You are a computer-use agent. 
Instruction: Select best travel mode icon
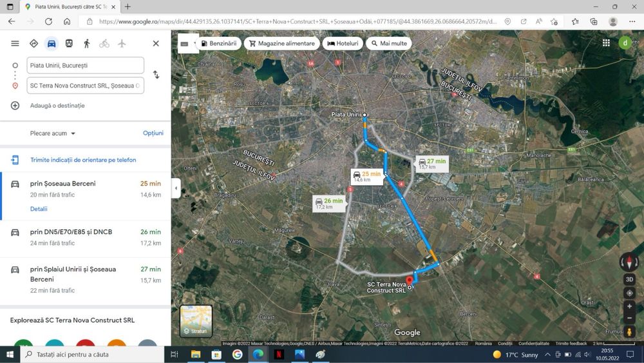tap(33, 43)
